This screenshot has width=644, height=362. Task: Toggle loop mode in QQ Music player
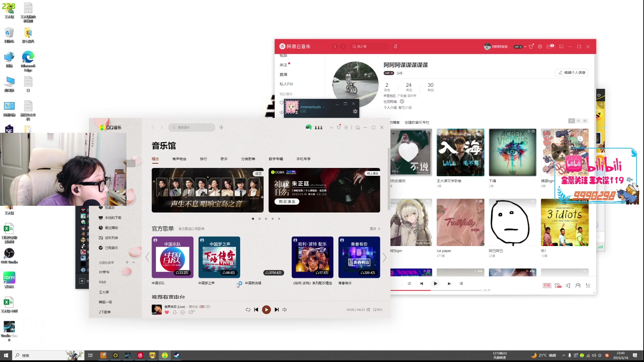pyautogui.click(x=248, y=310)
